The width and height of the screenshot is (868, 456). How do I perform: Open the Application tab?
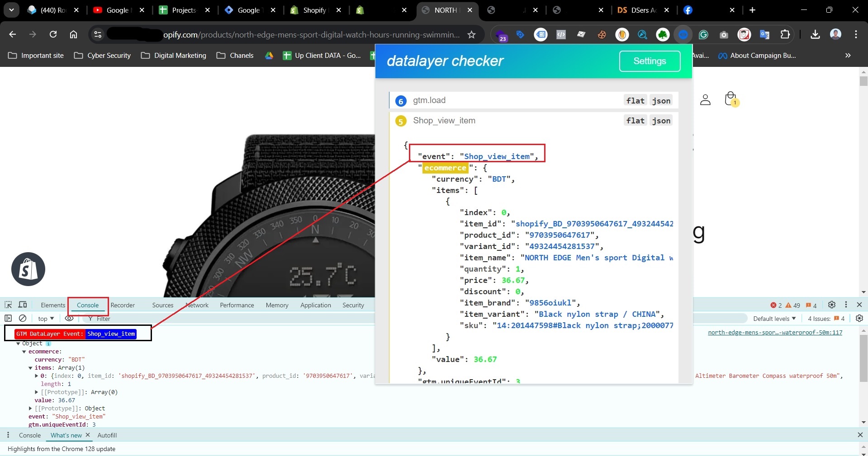tap(316, 305)
